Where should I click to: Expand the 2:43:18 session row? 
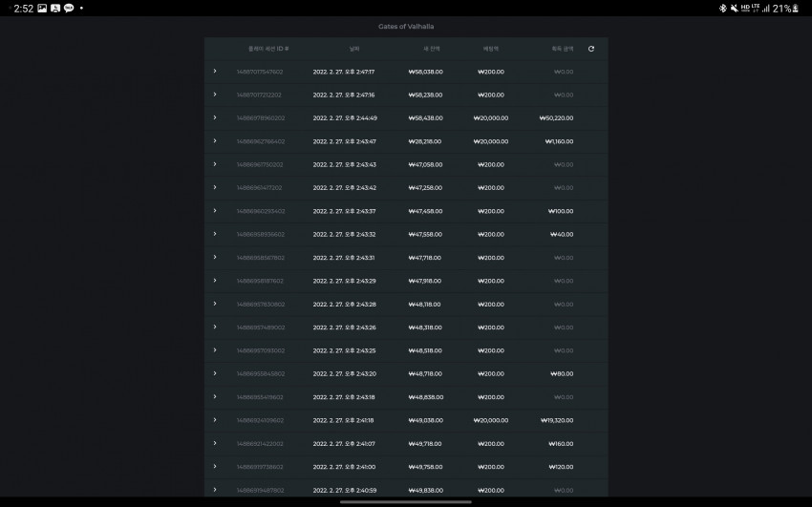[215, 397]
